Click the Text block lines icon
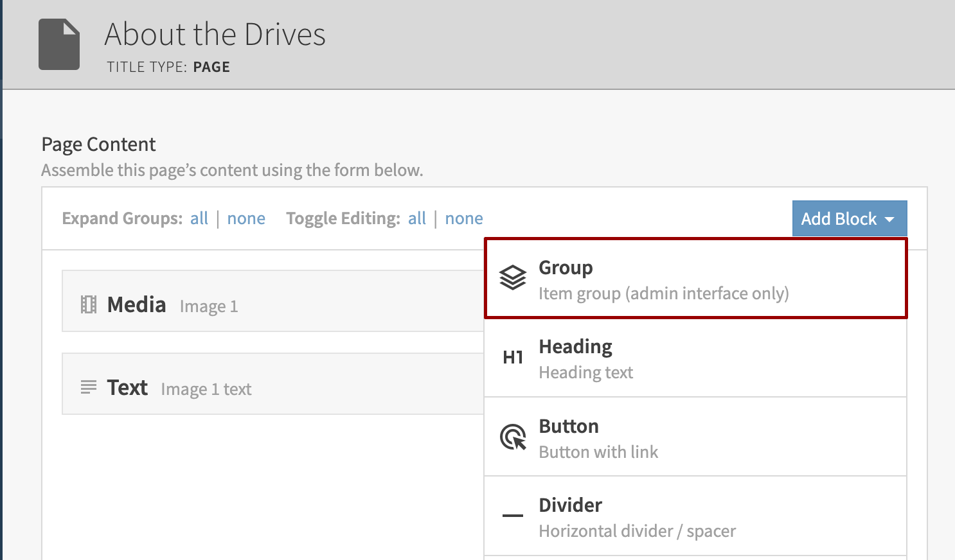955x560 pixels. click(x=89, y=387)
